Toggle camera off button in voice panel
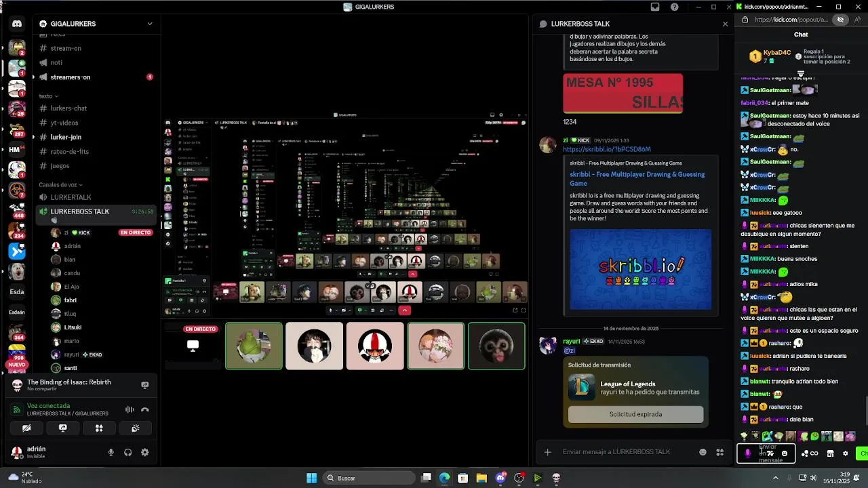The width and height of the screenshot is (868, 488). click(26, 428)
